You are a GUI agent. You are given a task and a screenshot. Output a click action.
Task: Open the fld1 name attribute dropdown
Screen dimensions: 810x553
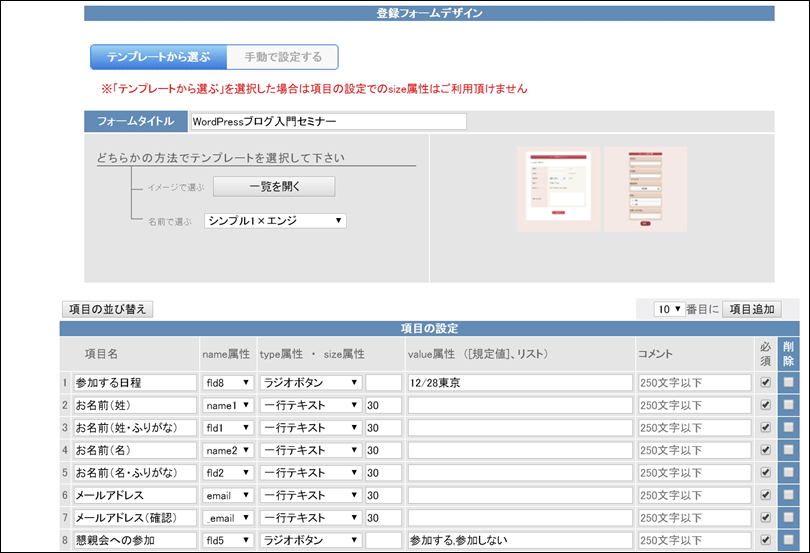[228, 427]
